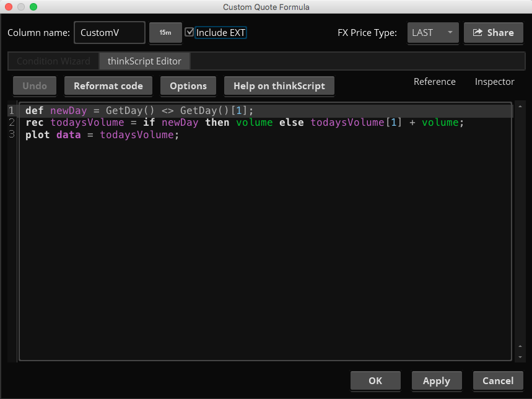The height and width of the screenshot is (399, 532).
Task: Click the small up arrow near scrollbar bottom
Action: pyautogui.click(x=520, y=346)
